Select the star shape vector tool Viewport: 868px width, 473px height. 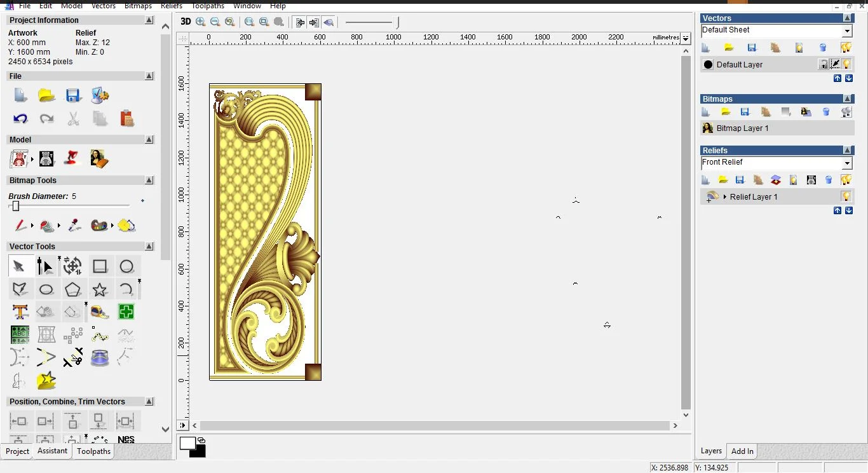pyautogui.click(x=100, y=290)
